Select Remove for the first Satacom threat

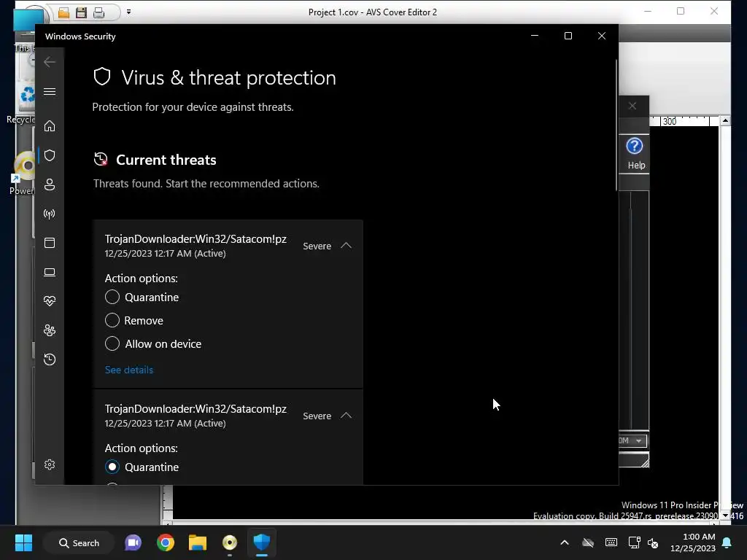pos(112,321)
